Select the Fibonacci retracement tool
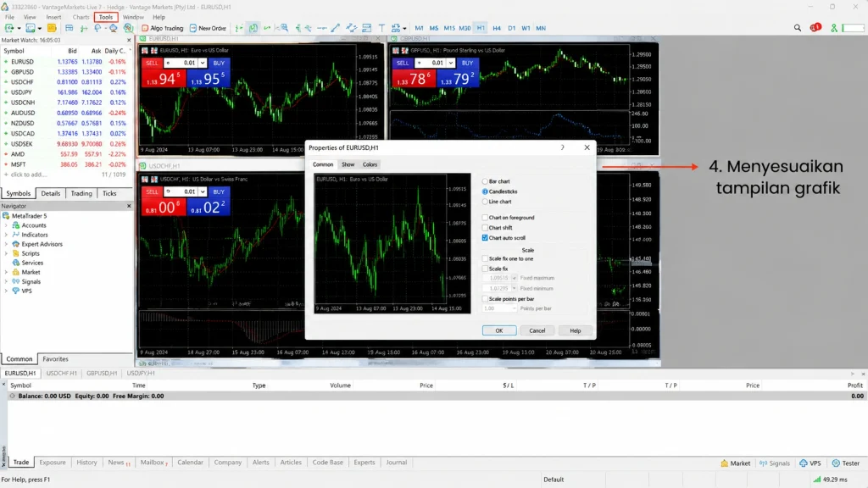This screenshot has width=868, height=488. pyautogui.click(x=366, y=28)
